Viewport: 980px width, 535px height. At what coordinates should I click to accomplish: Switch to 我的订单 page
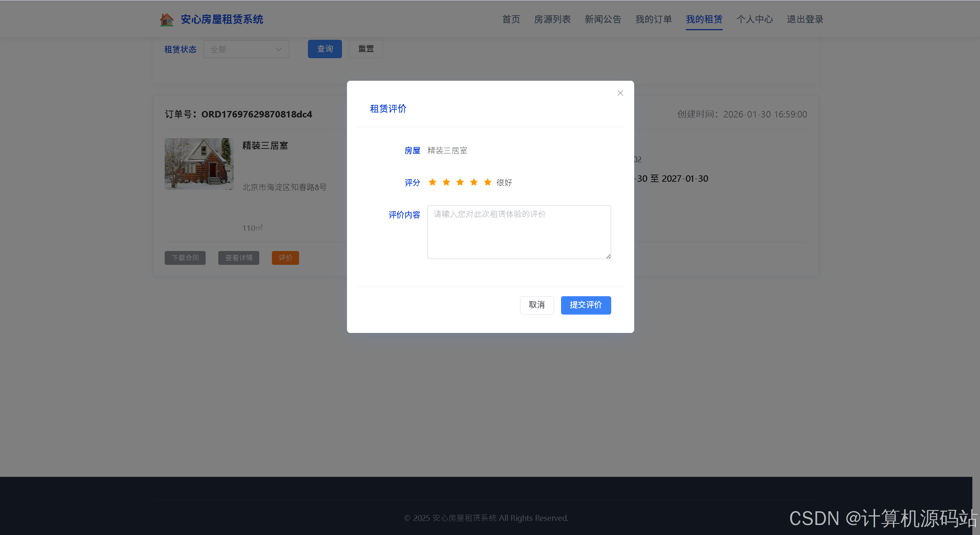653,20
